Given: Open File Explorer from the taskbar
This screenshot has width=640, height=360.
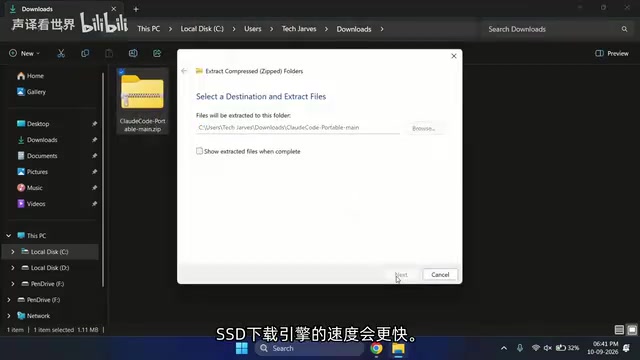Looking at the screenshot, I should (x=398, y=348).
